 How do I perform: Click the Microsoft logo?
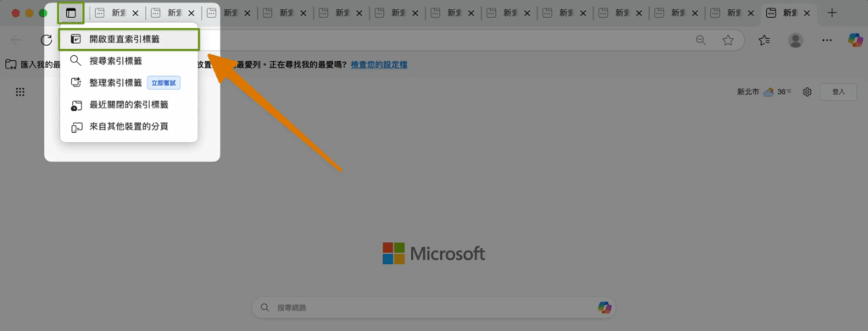click(x=434, y=254)
